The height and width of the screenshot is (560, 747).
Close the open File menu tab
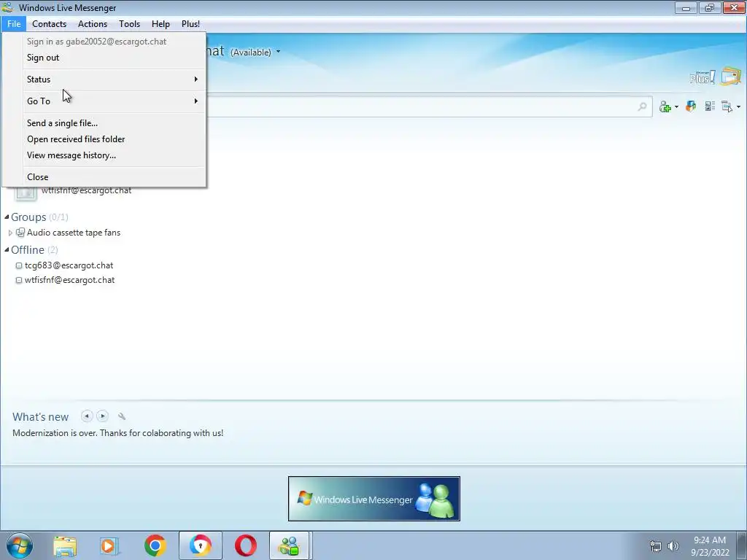pos(14,24)
